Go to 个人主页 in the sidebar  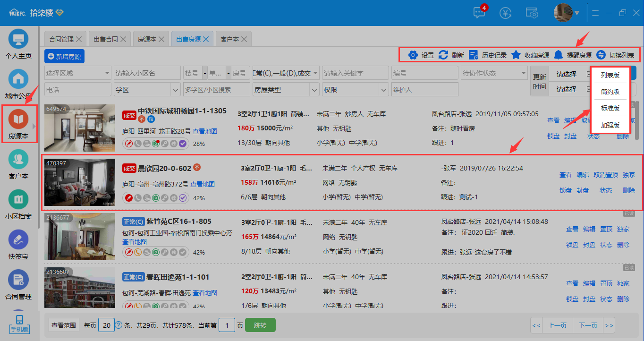(18, 44)
